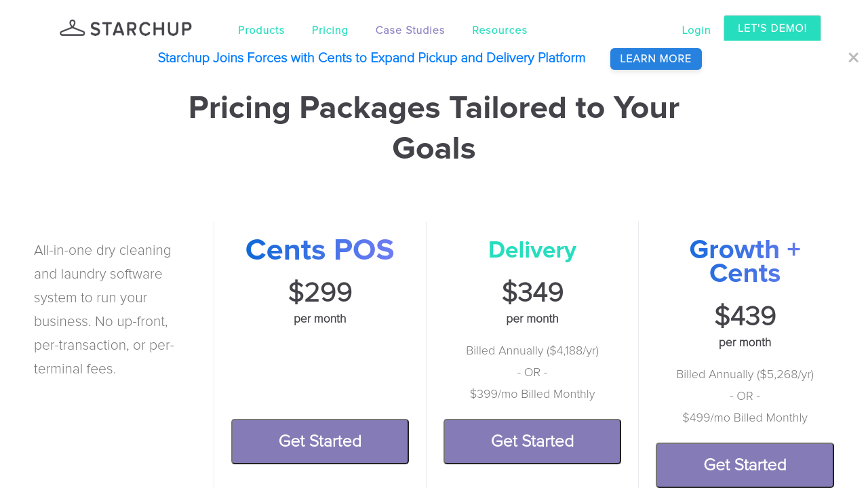Get Started with the Delivery plan
The image size is (868, 488).
(x=532, y=441)
